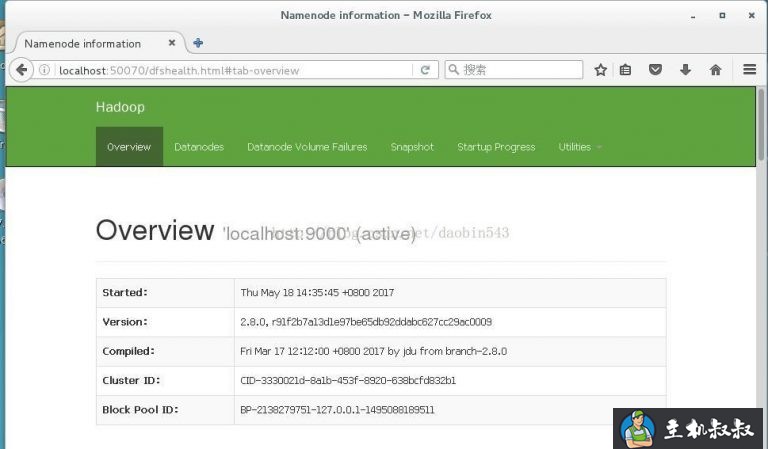
Task: View the Startup Progress tab
Action: (496, 147)
